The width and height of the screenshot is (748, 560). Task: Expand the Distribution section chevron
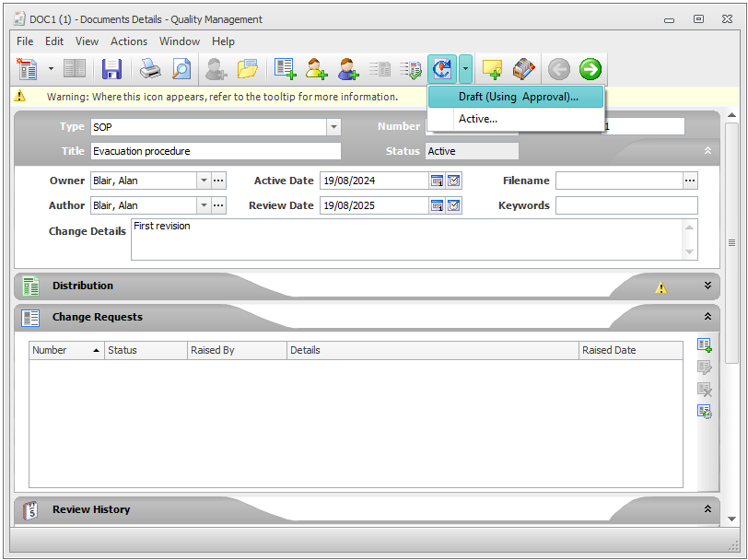tap(707, 286)
